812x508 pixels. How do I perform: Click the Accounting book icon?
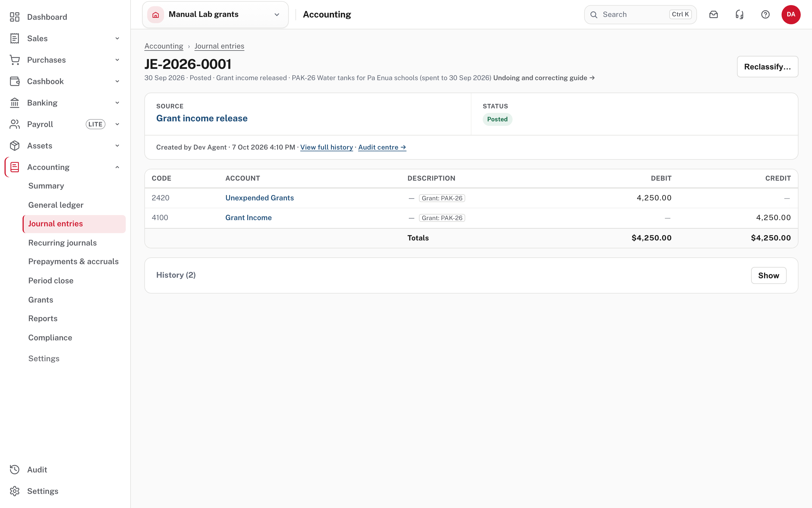pos(14,167)
